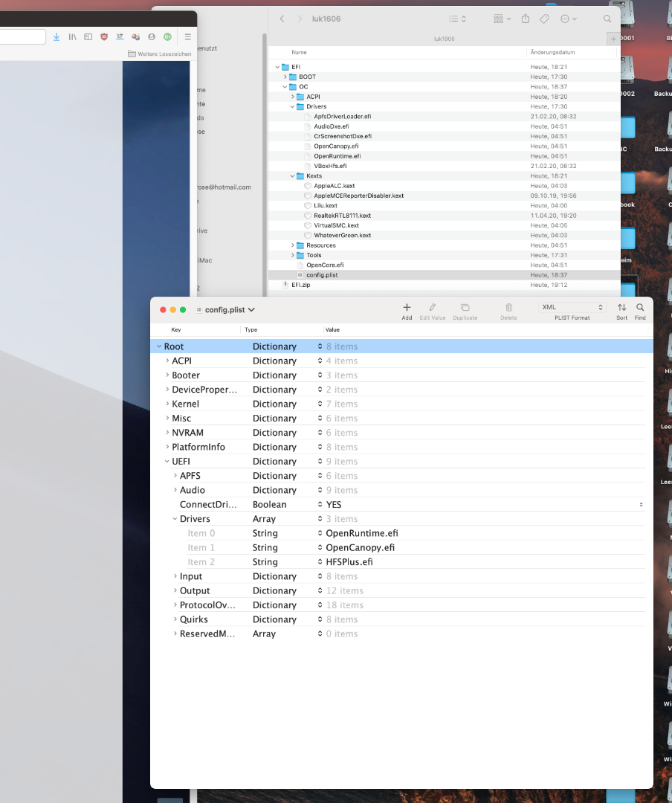Open type stepper for ConnectDrivers Boolean

coord(320,504)
